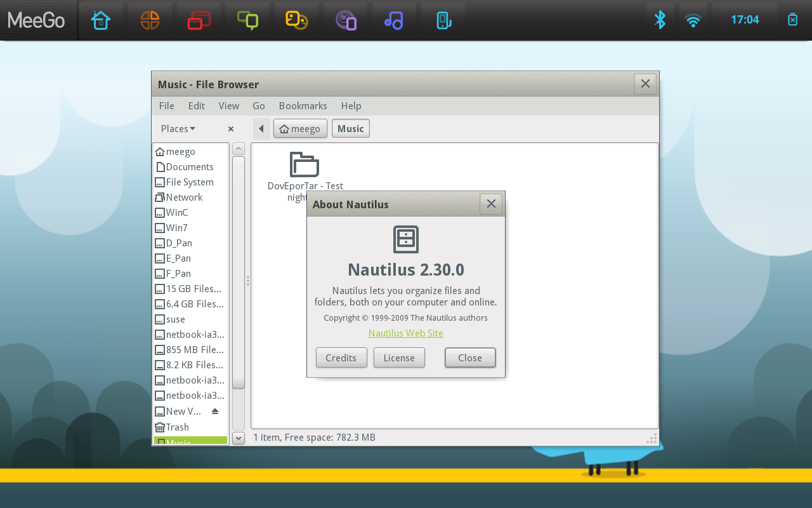The image size is (812, 508).
Task: Close the Music - File Browser window
Action: [645, 84]
